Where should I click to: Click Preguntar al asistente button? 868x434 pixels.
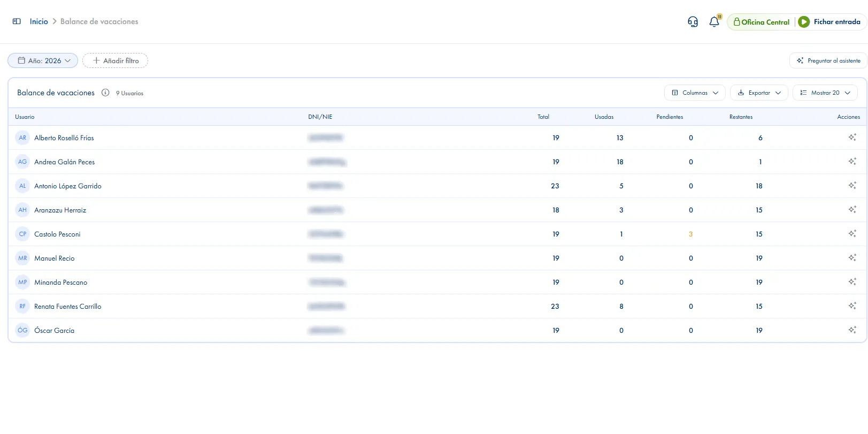(828, 60)
